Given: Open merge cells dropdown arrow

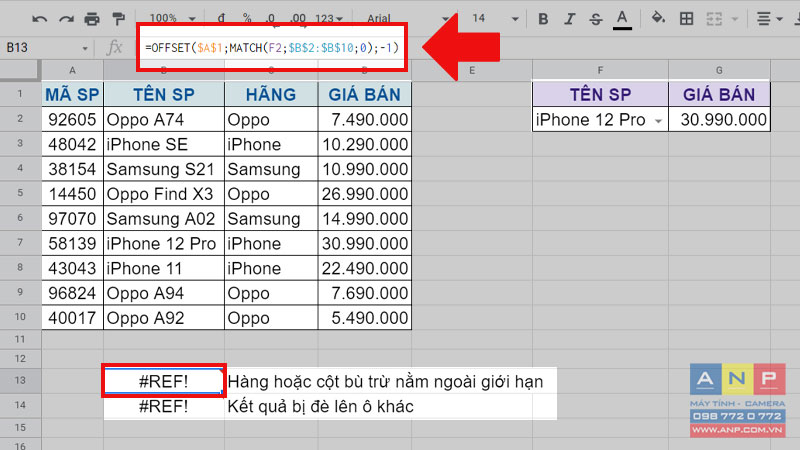Looking at the screenshot, I should (735, 19).
